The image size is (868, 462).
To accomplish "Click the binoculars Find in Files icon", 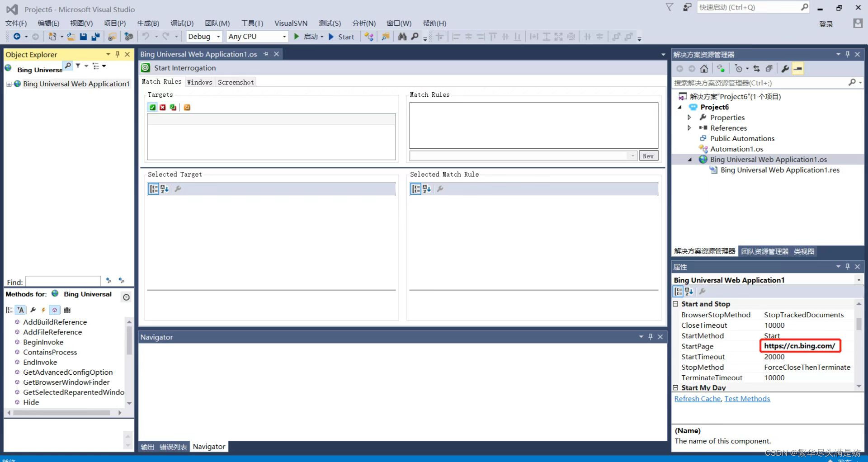I will pos(402,37).
